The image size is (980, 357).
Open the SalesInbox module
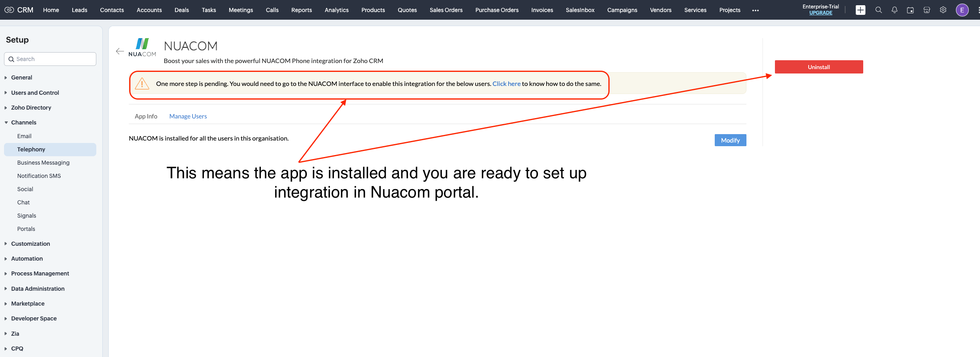[x=580, y=10]
